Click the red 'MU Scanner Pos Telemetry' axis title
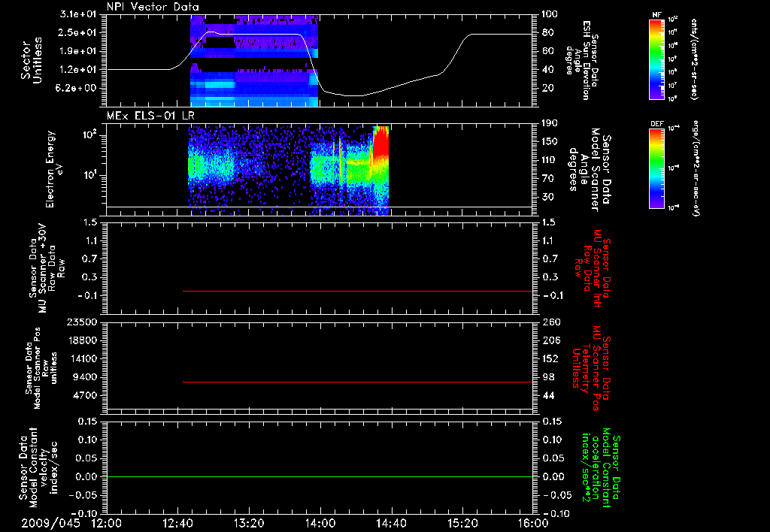This screenshot has height=532, width=770. coord(592,367)
